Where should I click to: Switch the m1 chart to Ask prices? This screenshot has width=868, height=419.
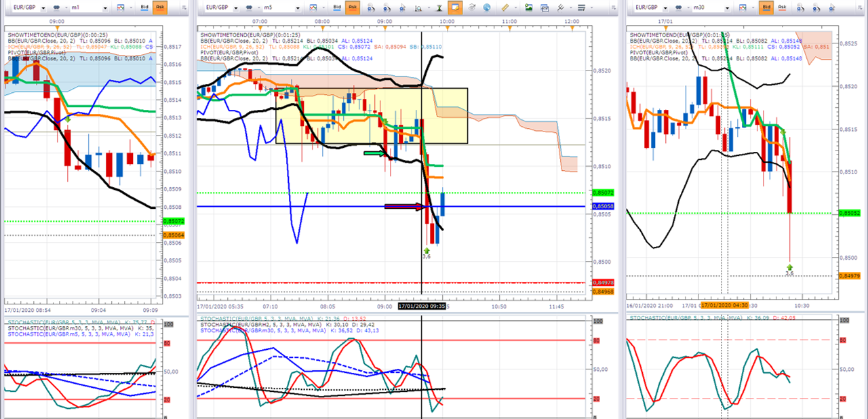coord(160,7)
